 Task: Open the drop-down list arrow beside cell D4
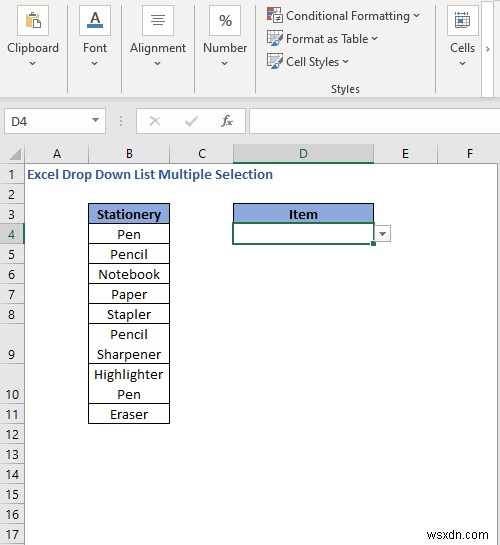[x=382, y=234]
